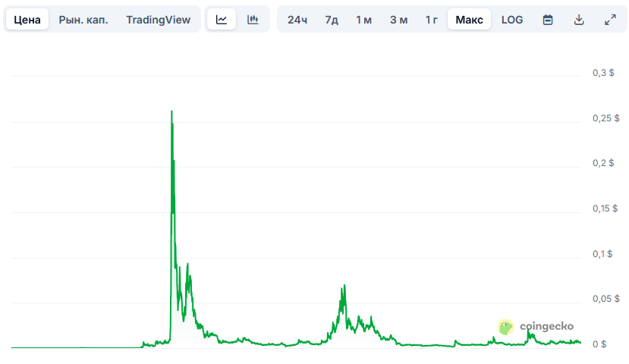The width and height of the screenshot is (629, 364).
Task: Click the 0 $ axis label
Action: click(x=599, y=344)
